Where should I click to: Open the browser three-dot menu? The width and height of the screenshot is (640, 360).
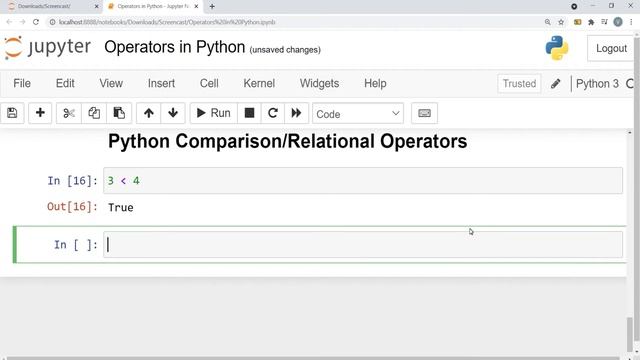click(631, 22)
